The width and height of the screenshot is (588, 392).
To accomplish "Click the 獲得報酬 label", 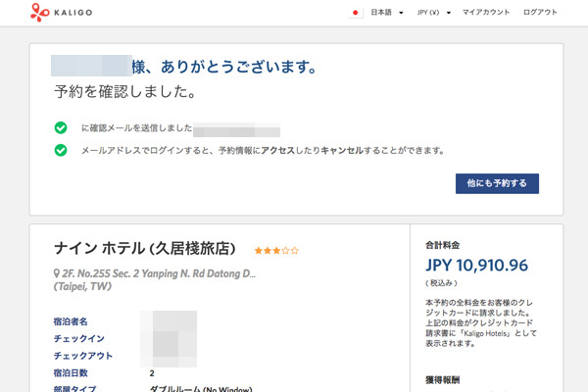I will 443,380.
